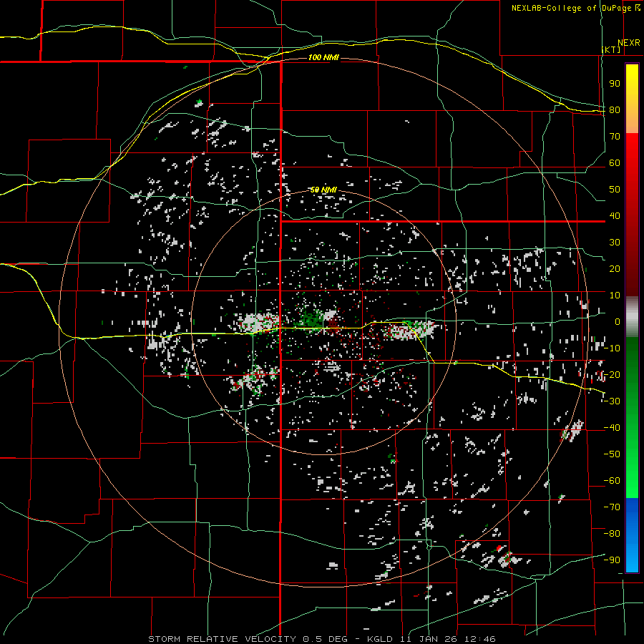Click the 60 value on velocity scale

(x=615, y=163)
